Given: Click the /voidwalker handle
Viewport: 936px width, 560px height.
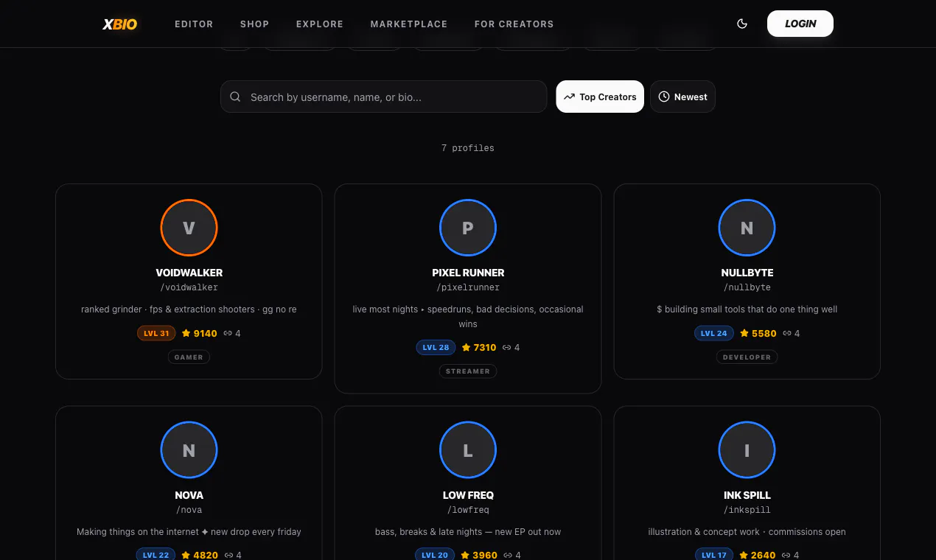Looking at the screenshot, I should click(x=189, y=287).
